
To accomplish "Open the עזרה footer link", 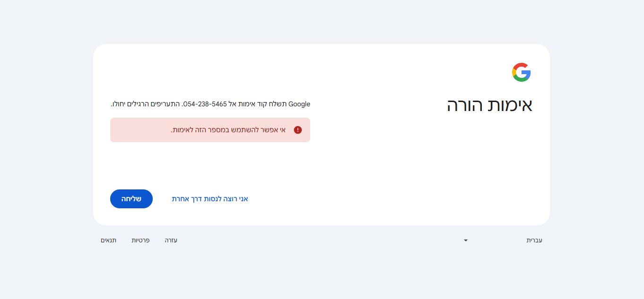I will [171, 240].
